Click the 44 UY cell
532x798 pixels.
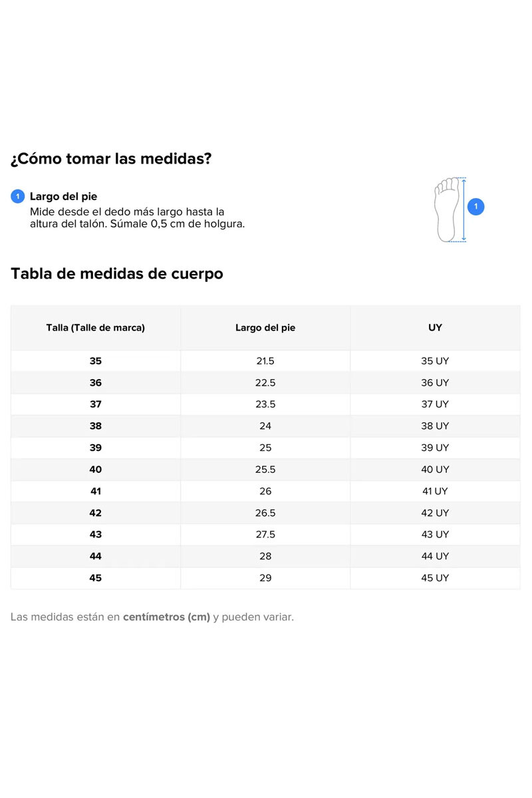[x=436, y=557]
